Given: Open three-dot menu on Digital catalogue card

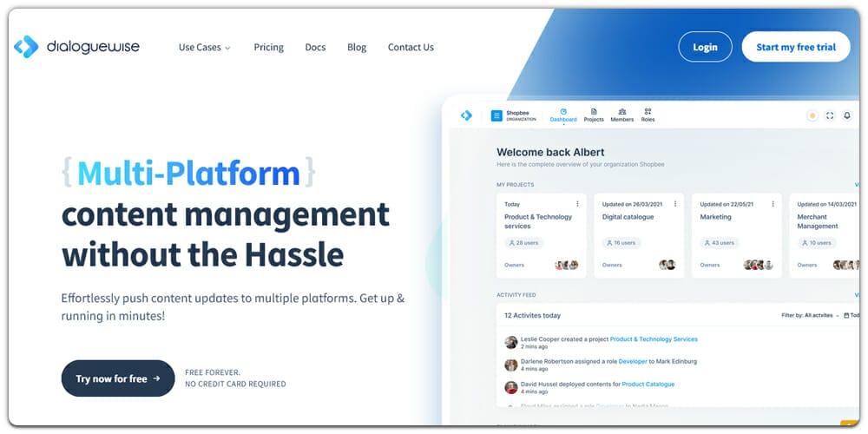Looking at the screenshot, I should (x=676, y=204).
